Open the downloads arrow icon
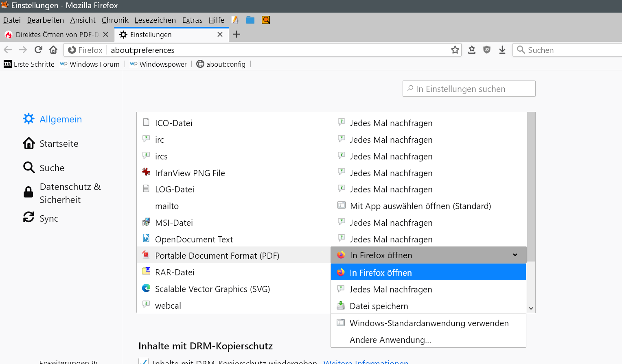This screenshot has height=364, width=622. (502, 50)
